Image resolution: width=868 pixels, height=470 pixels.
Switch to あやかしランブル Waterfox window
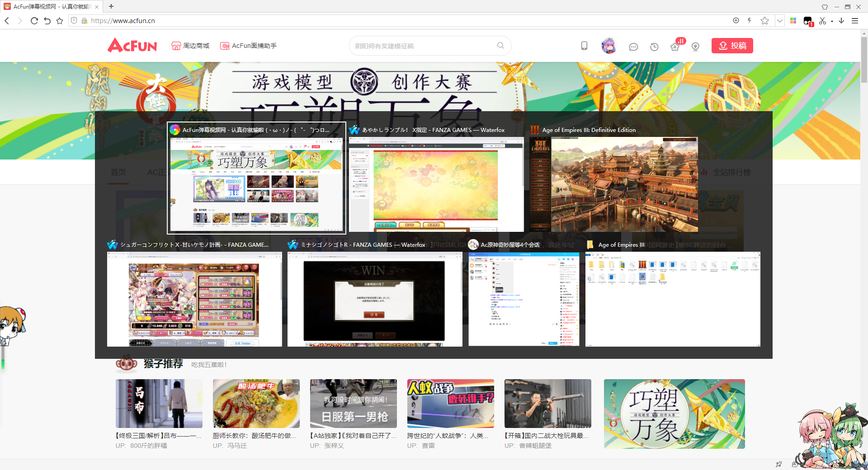[436, 178]
